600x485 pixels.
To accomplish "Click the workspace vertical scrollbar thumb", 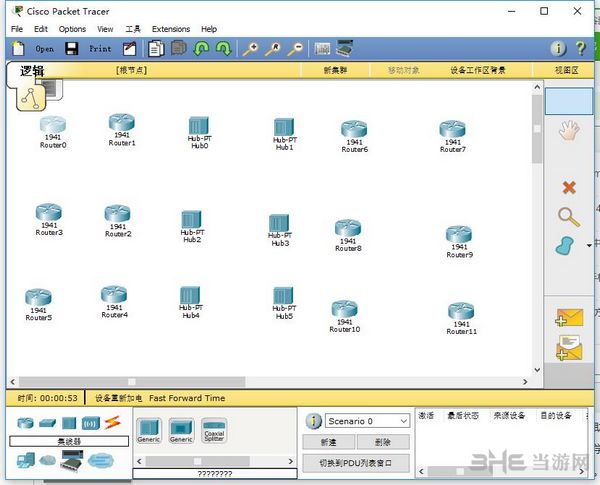I will point(537,129).
